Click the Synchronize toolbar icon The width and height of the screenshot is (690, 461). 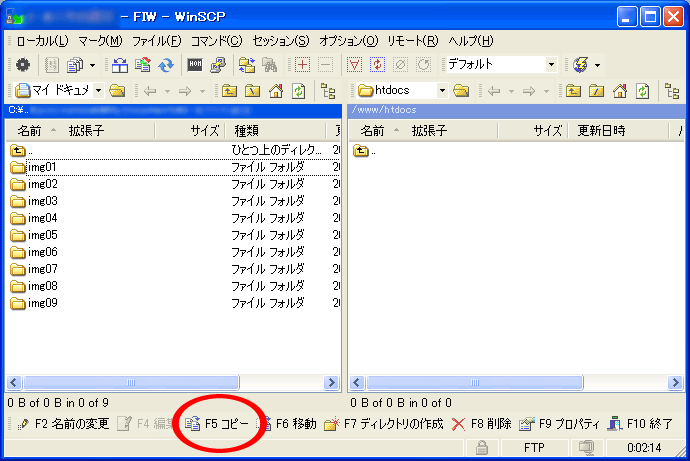click(x=143, y=65)
